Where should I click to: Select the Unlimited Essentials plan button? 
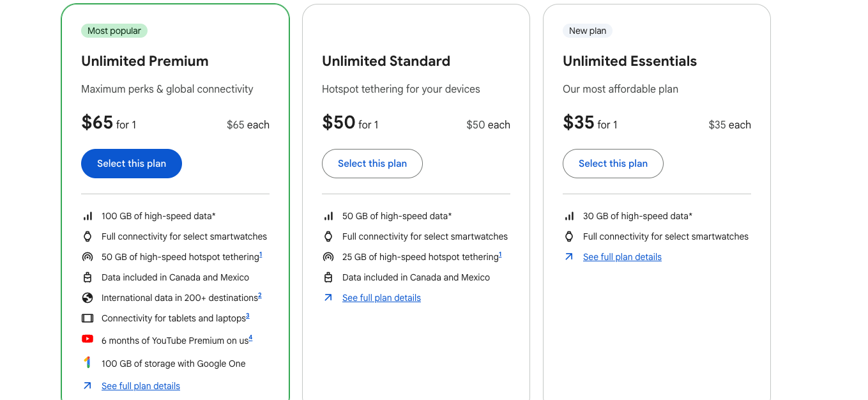(613, 164)
